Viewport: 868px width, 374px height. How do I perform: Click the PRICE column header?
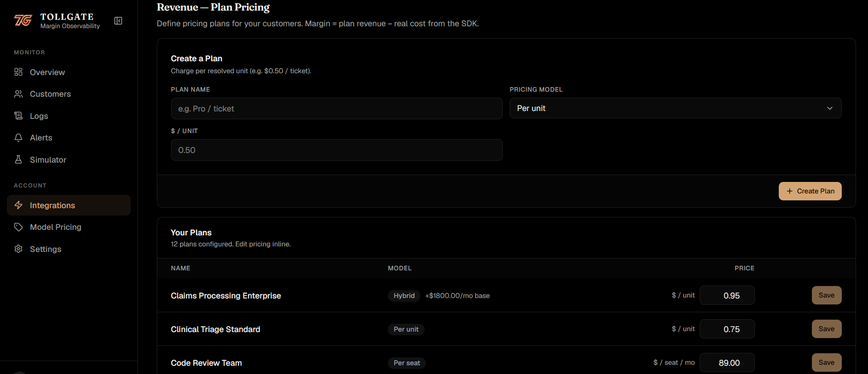pyautogui.click(x=744, y=268)
